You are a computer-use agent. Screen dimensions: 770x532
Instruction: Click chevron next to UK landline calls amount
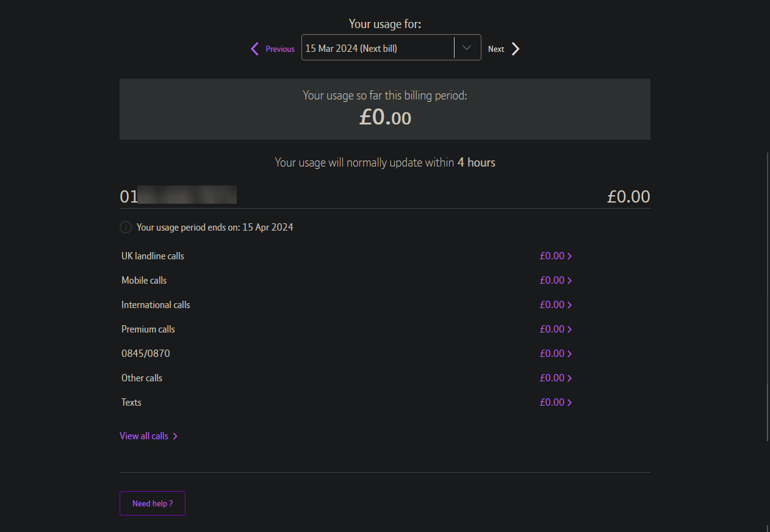[570, 256]
